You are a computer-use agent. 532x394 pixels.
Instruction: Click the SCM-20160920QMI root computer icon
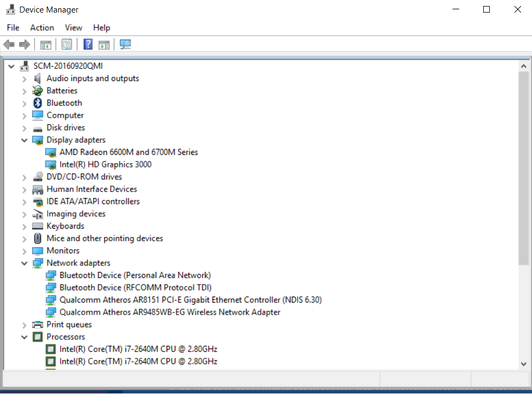24,66
